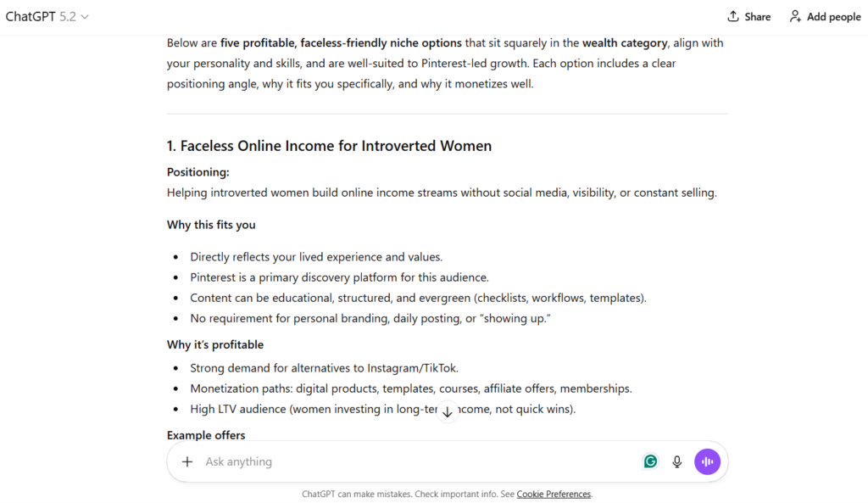The image size is (868, 503).
Task: Launch voice mode with the purple button
Action: click(707, 461)
